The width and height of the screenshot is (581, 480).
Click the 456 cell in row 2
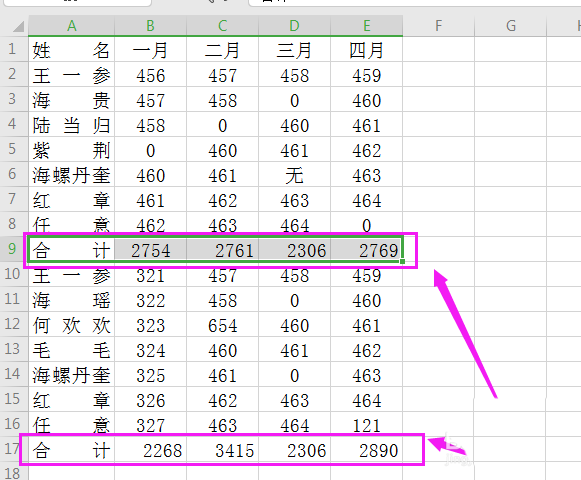150,75
